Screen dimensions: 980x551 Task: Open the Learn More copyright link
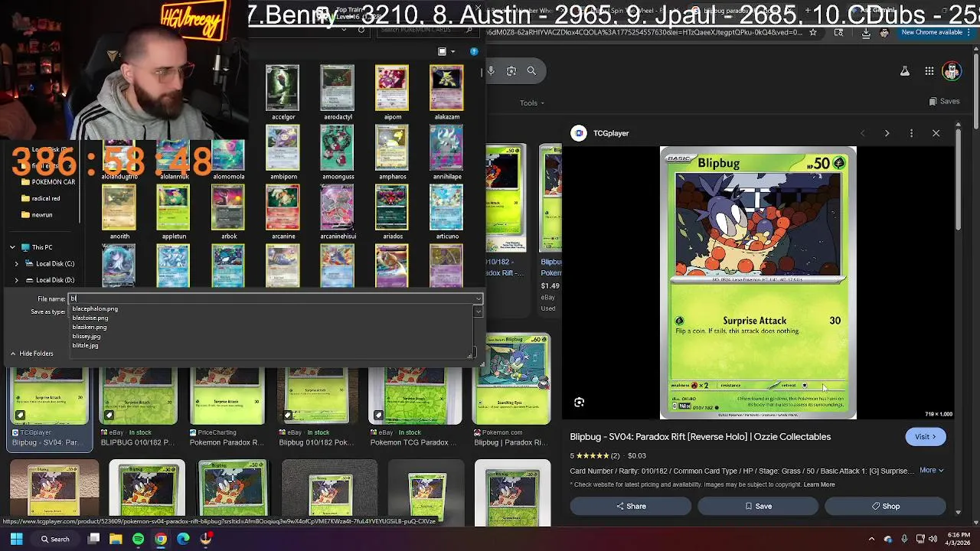tap(818, 484)
